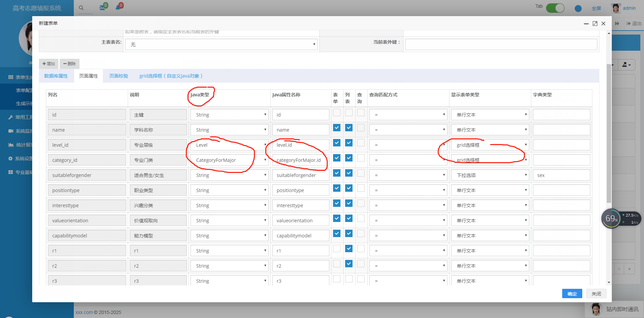
Task: Switch to the 数据库属性 tab
Action: tap(56, 76)
